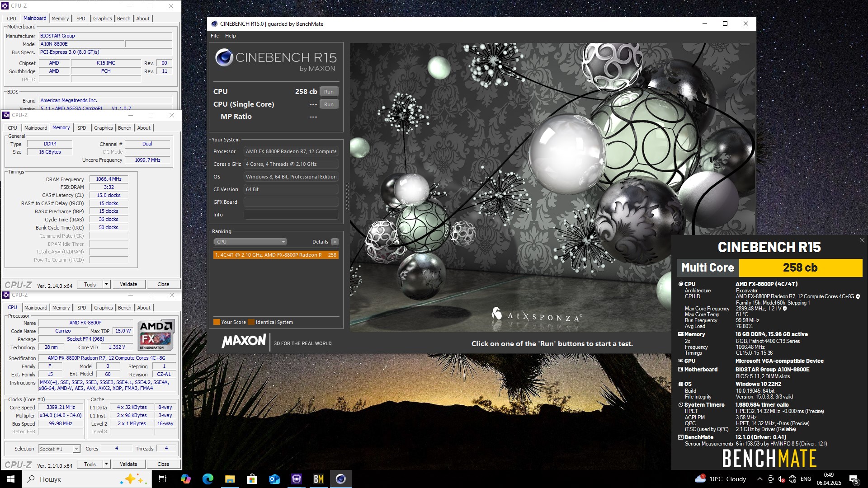Open Bench tab in top Mainboard CPU-Z window
Viewport: 868px width, 488px height.
[x=124, y=19]
